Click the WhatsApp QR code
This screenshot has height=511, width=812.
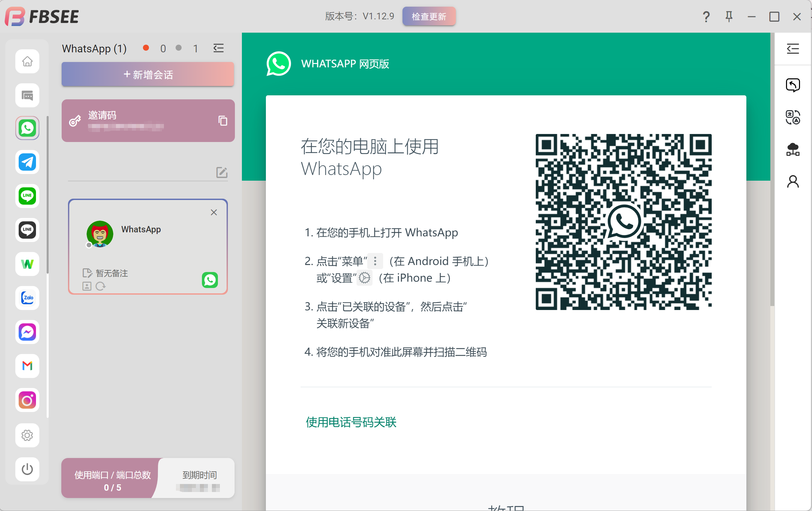pyautogui.click(x=623, y=222)
